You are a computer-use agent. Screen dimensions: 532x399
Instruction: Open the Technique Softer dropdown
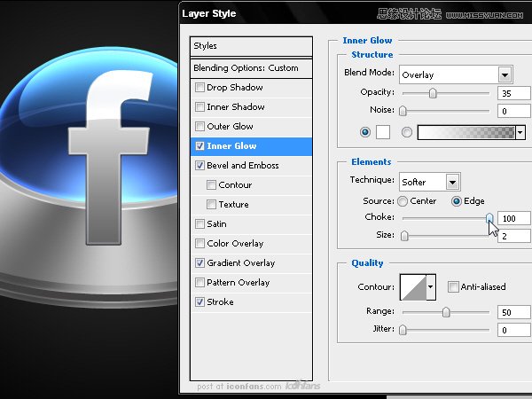tap(429, 182)
